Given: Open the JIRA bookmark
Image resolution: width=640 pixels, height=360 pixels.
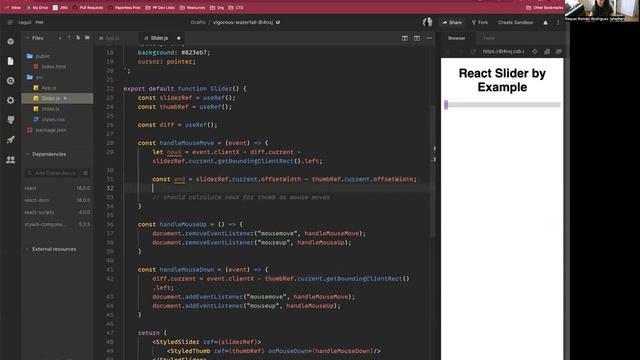Looking at the screenshot, I should point(60,8).
